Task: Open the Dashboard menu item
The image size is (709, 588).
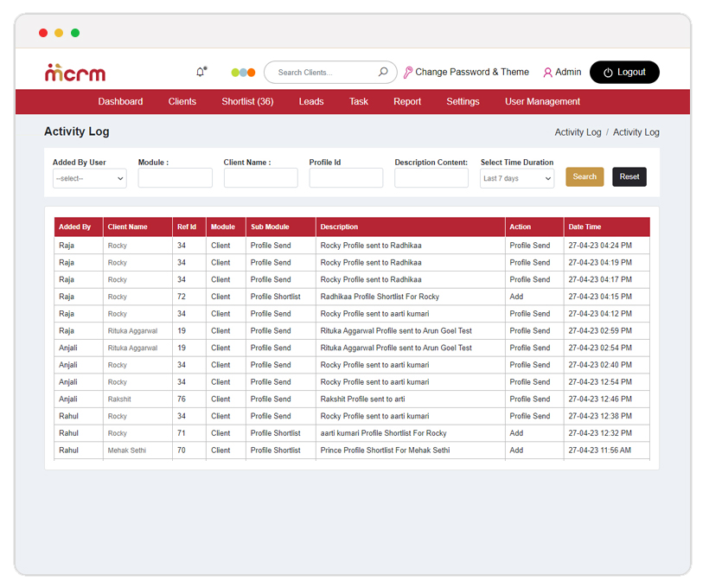Action: (120, 101)
